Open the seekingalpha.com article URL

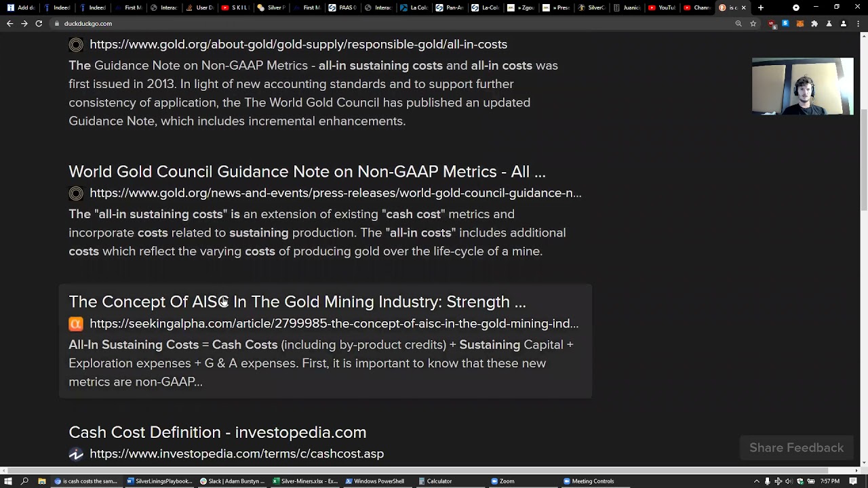[x=334, y=323]
